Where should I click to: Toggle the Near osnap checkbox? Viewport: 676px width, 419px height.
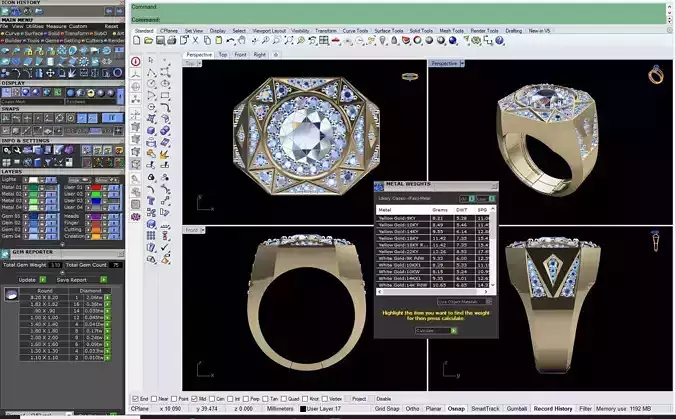154,399
